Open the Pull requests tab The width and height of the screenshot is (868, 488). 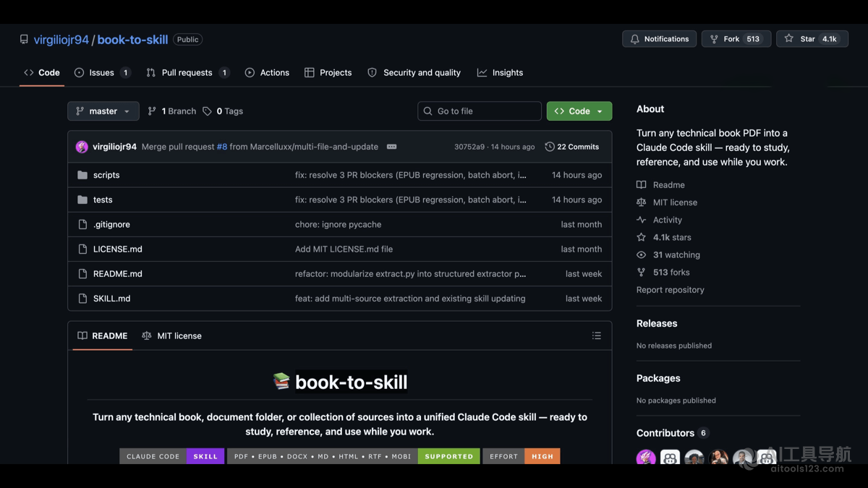[x=187, y=72]
